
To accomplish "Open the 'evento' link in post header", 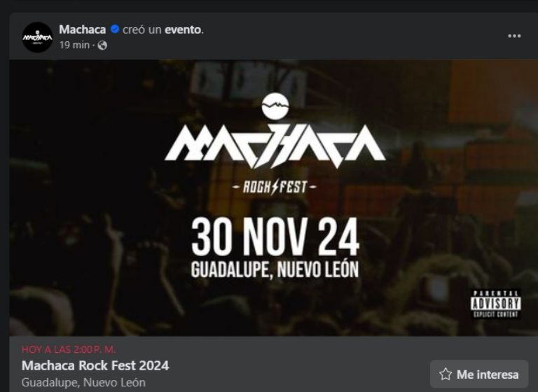I will coord(183,29).
